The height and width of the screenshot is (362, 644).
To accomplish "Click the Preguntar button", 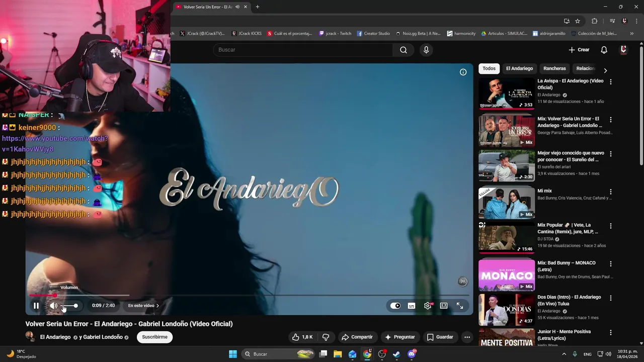I will click(400, 337).
